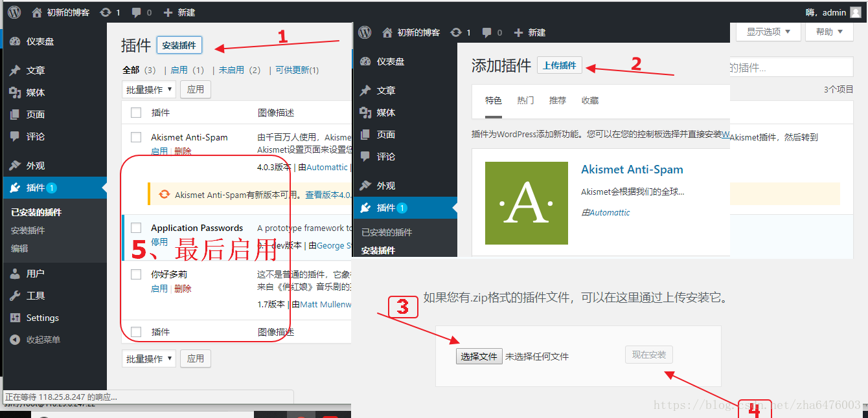The width and height of the screenshot is (868, 418).
Task: Check the select-all box in plugin table footer
Action: click(136, 332)
